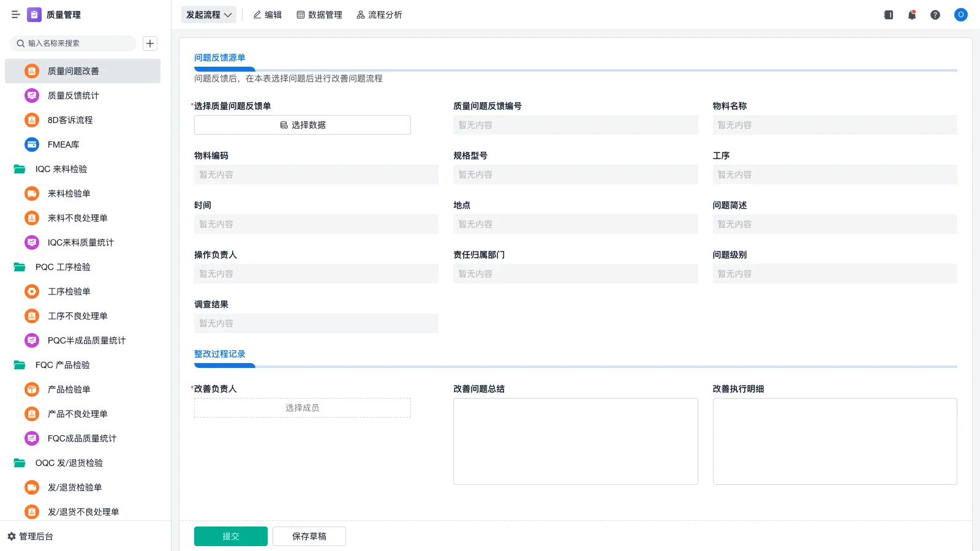This screenshot has height=551, width=980.
Task: Click the app logo next to 质量管理
Action: [34, 14]
